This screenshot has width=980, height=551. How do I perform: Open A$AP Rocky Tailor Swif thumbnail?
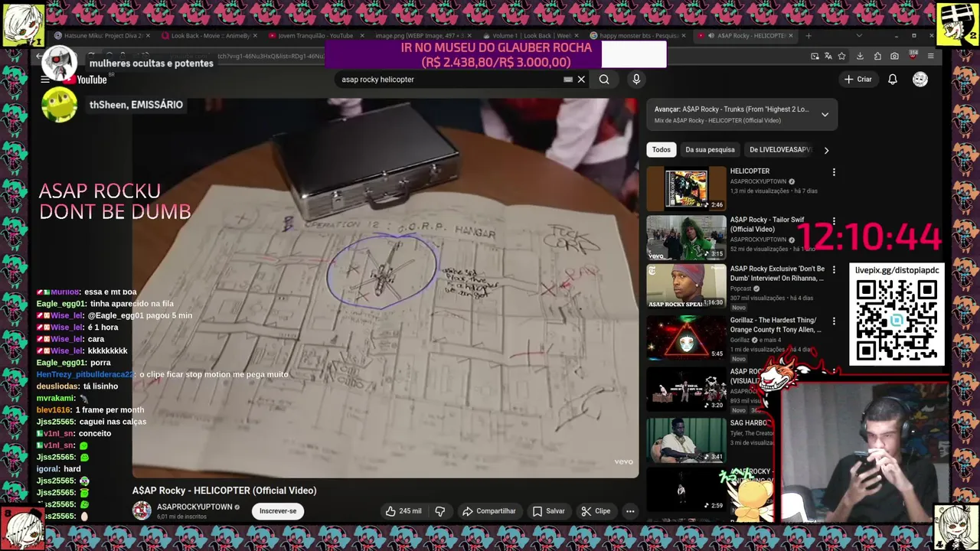(x=686, y=237)
